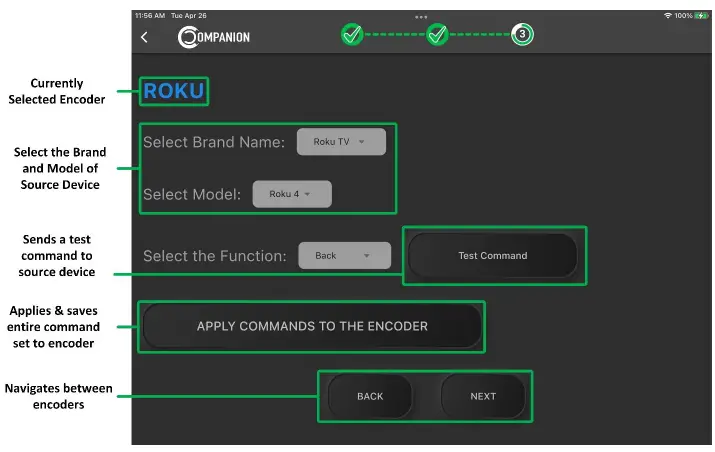Tap the ROKU encoder title

[174, 91]
